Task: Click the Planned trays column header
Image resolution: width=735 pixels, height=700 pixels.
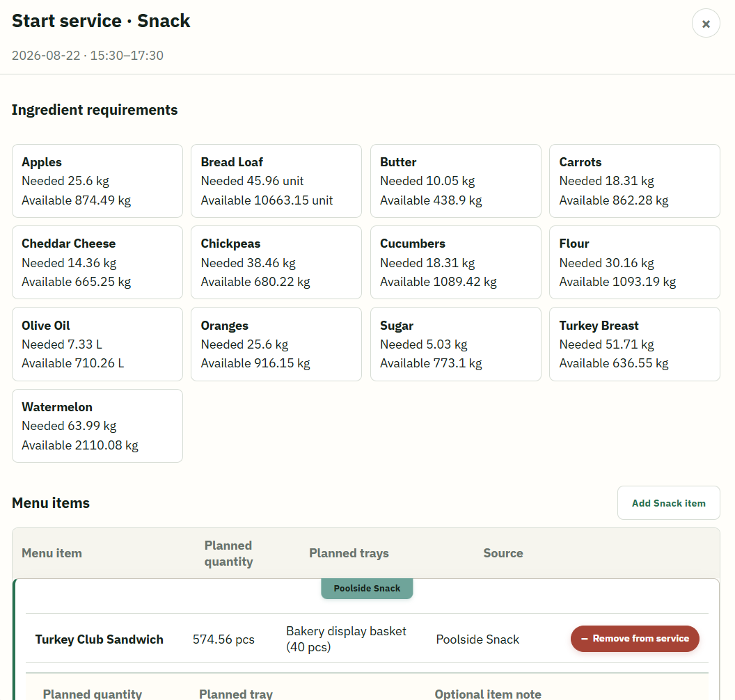Action: point(349,553)
